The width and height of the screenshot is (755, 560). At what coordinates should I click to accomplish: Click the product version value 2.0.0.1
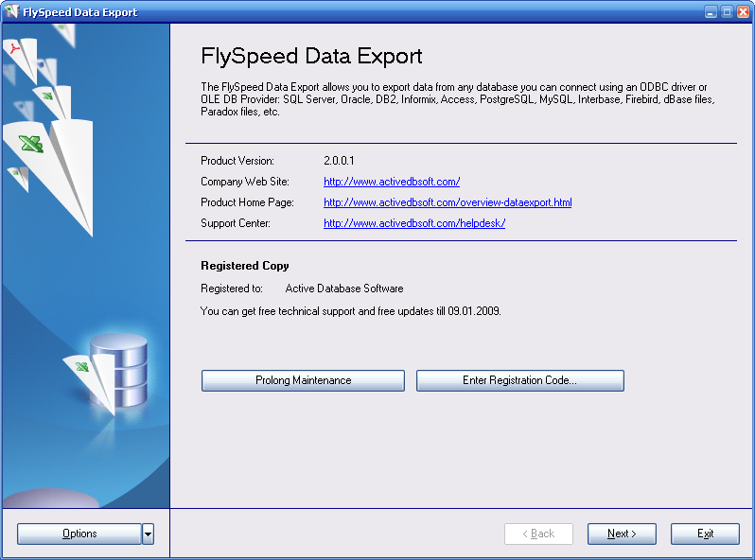pyautogui.click(x=339, y=161)
